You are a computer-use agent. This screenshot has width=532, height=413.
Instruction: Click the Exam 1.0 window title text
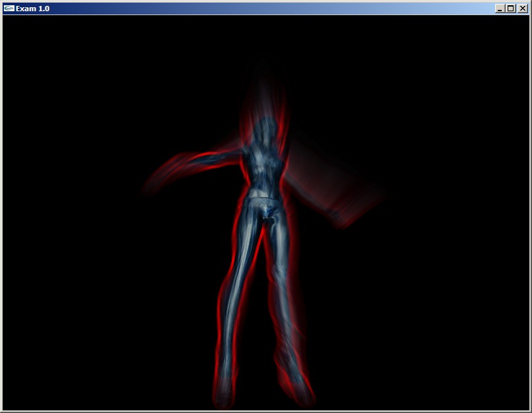[x=32, y=9]
